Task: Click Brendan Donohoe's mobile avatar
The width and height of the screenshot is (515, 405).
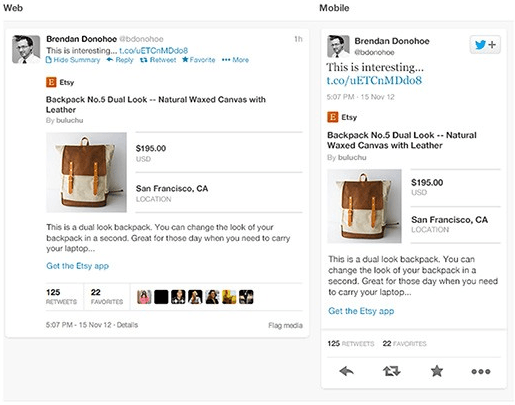Action: (x=338, y=46)
